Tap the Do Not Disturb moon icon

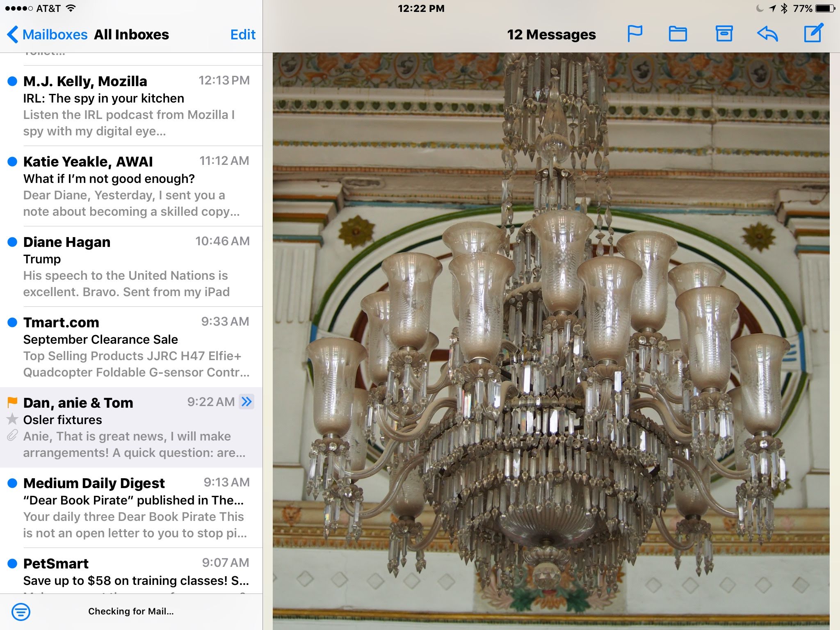pos(760,8)
